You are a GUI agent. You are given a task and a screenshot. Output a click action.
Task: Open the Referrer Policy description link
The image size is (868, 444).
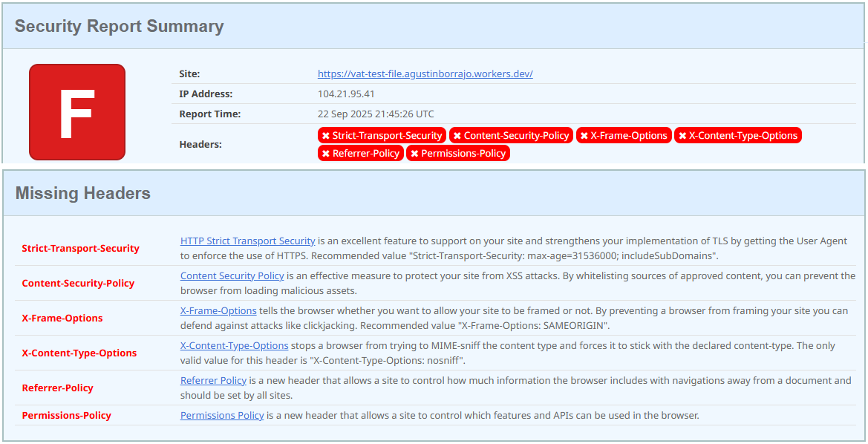[213, 381]
